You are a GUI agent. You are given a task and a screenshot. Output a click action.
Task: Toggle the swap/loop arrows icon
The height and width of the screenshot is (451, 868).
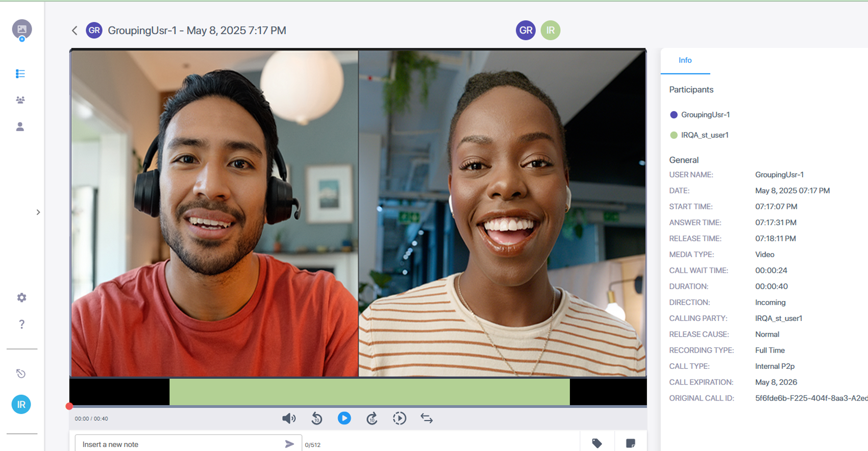427,418
